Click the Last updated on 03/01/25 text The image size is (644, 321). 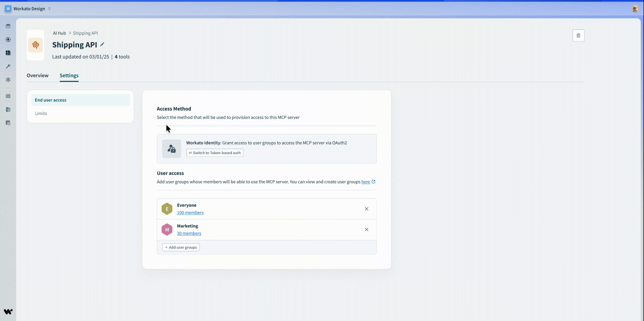81,57
